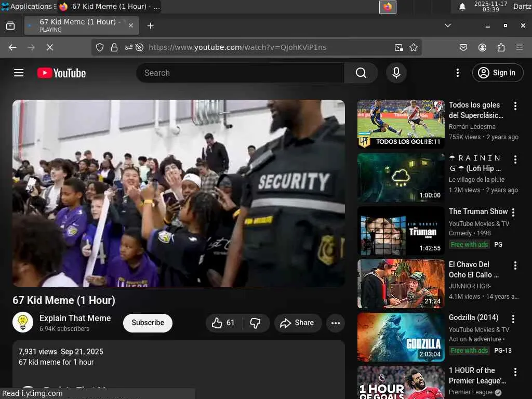Dislike the video with thumbs-down
532x399 pixels.
(256, 323)
